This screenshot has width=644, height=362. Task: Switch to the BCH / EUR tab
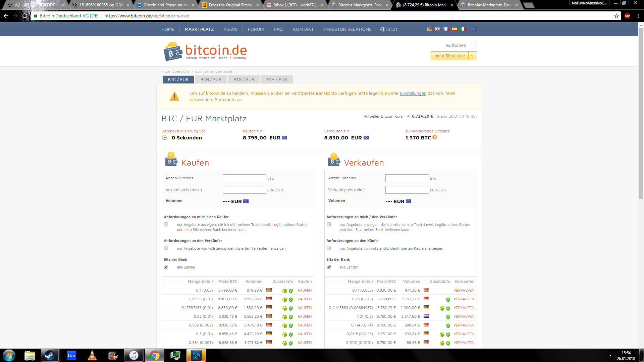[x=211, y=79]
